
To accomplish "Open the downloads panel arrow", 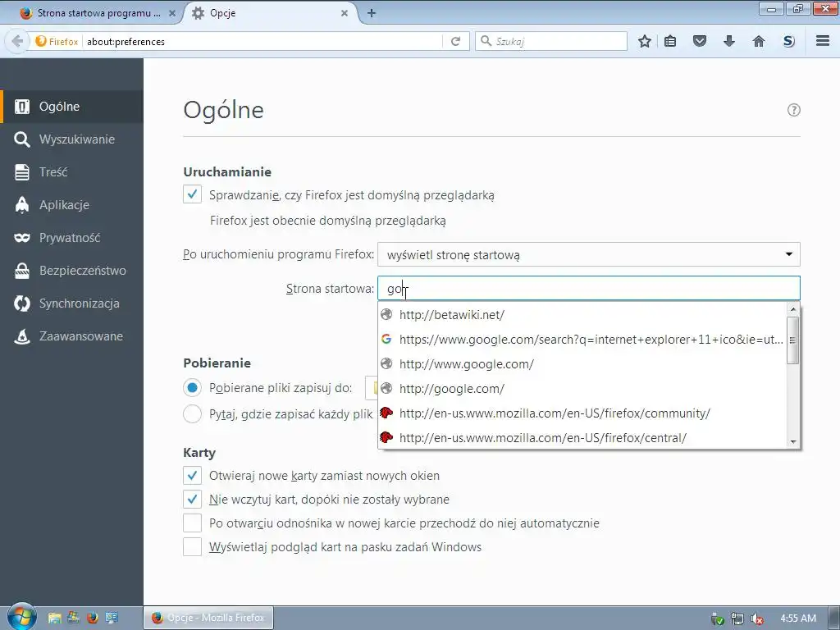I will pos(729,41).
